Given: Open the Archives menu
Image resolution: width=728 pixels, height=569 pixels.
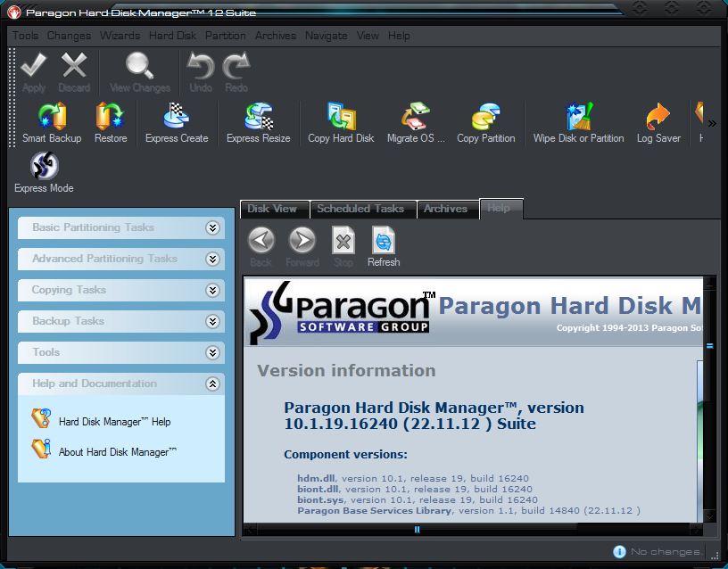Looking at the screenshot, I should click(276, 36).
